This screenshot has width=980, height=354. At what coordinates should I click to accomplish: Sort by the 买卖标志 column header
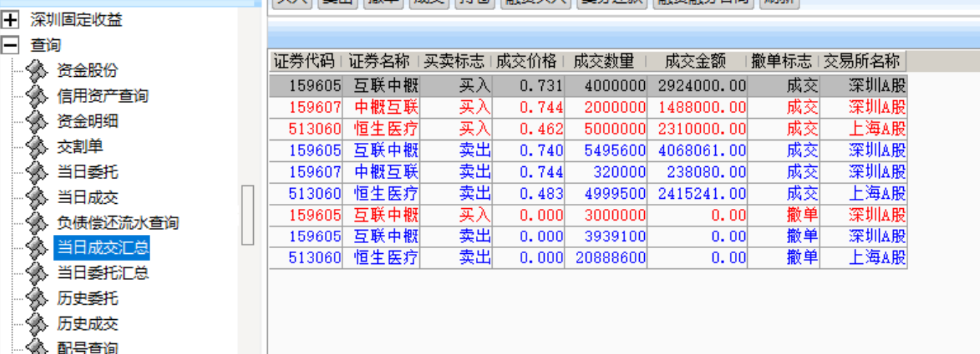456,61
